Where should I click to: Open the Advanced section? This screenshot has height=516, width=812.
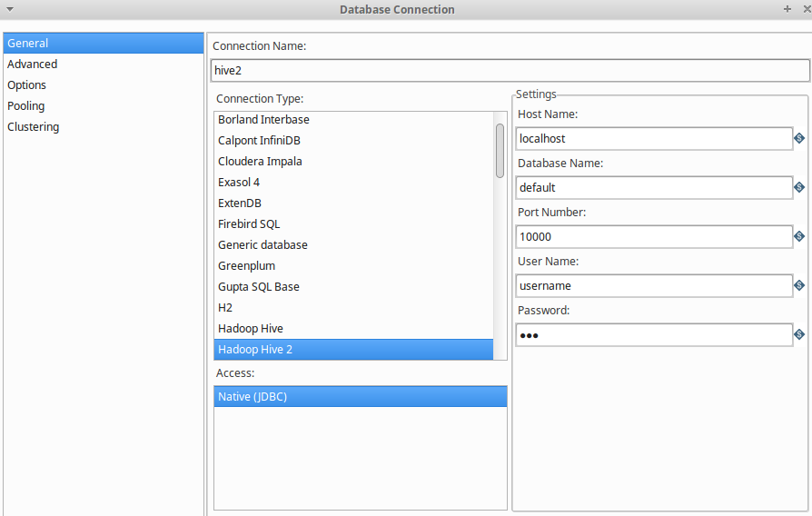point(104,64)
